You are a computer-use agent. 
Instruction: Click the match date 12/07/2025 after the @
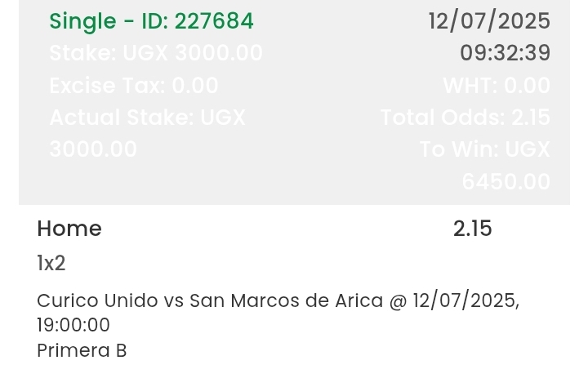(464, 300)
